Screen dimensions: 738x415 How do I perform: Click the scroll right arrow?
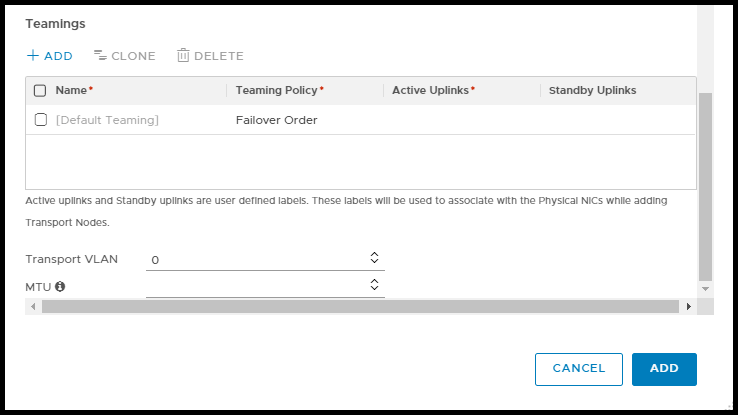[689, 306]
